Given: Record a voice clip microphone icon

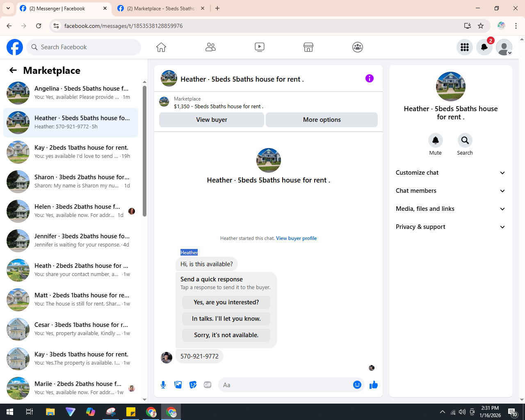Looking at the screenshot, I should tap(163, 385).
